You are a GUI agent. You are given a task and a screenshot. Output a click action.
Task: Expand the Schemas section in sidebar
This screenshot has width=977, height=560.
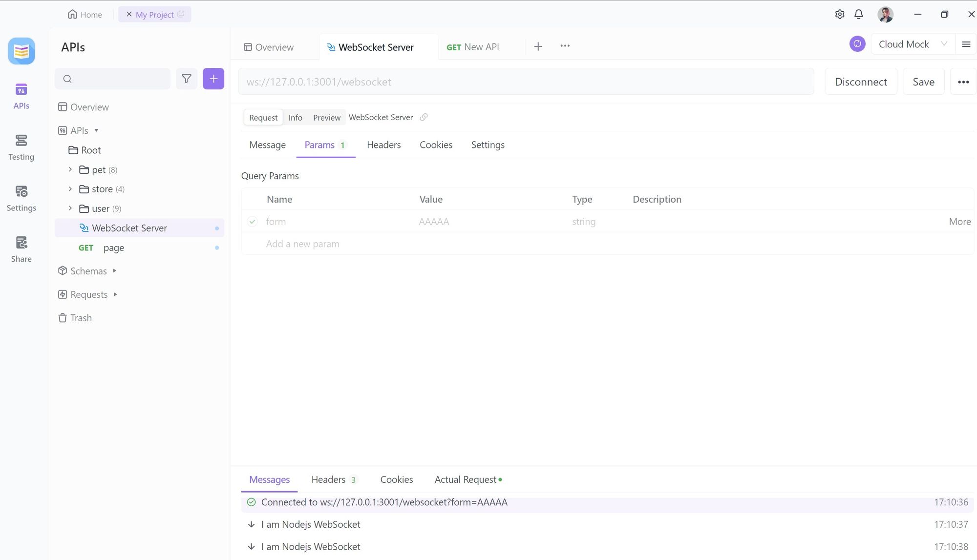(x=115, y=271)
